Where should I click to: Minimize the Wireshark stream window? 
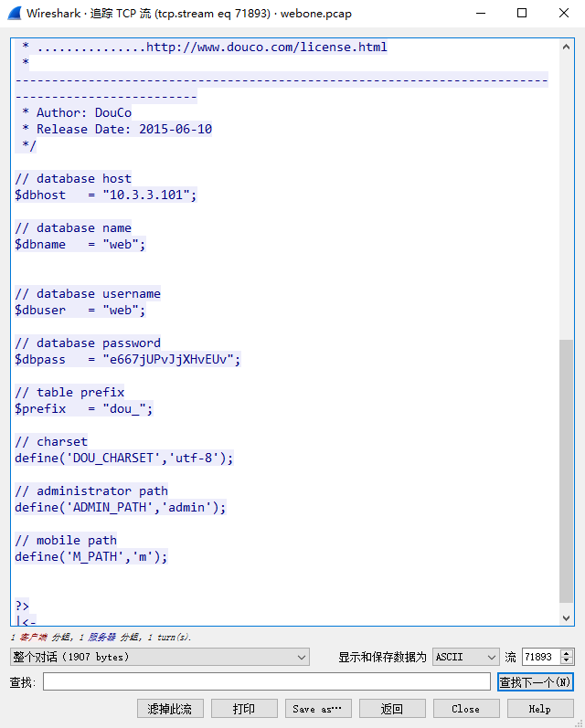click(x=481, y=13)
